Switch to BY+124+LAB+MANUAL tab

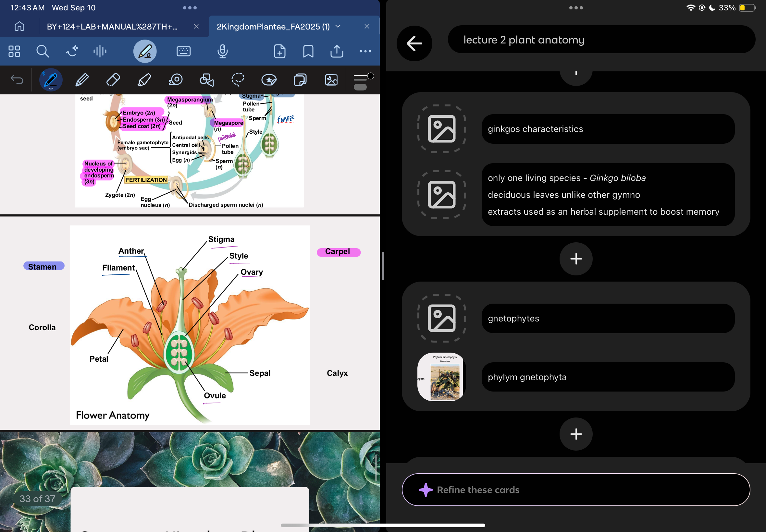(112, 27)
